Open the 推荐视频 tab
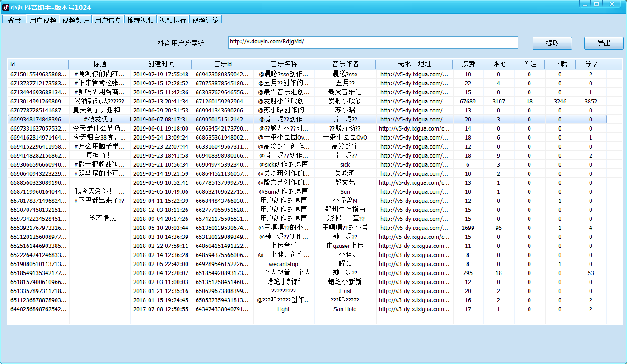 pyautogui.click(x=140, y=20)
